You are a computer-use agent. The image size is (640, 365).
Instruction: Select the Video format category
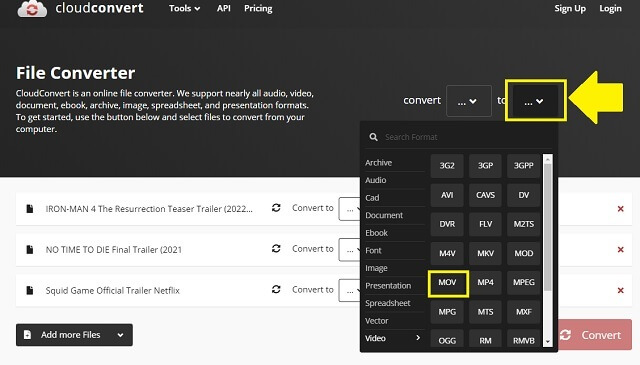[393, 338]
